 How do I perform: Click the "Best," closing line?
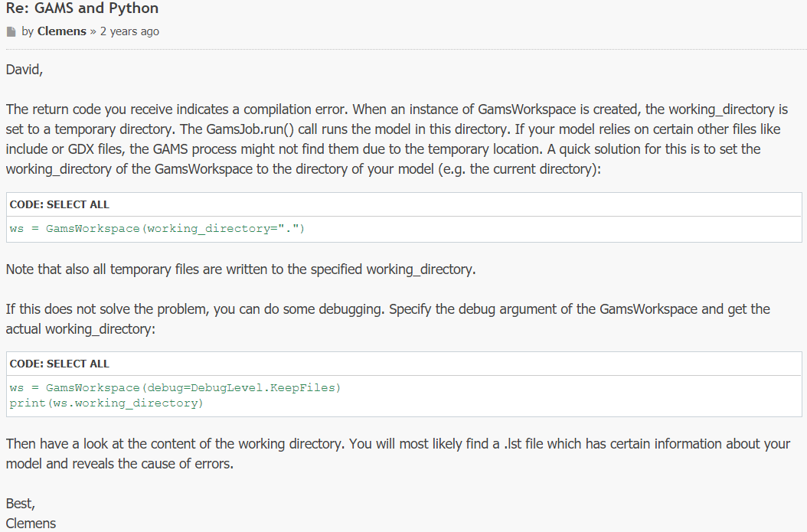[20, 504]
